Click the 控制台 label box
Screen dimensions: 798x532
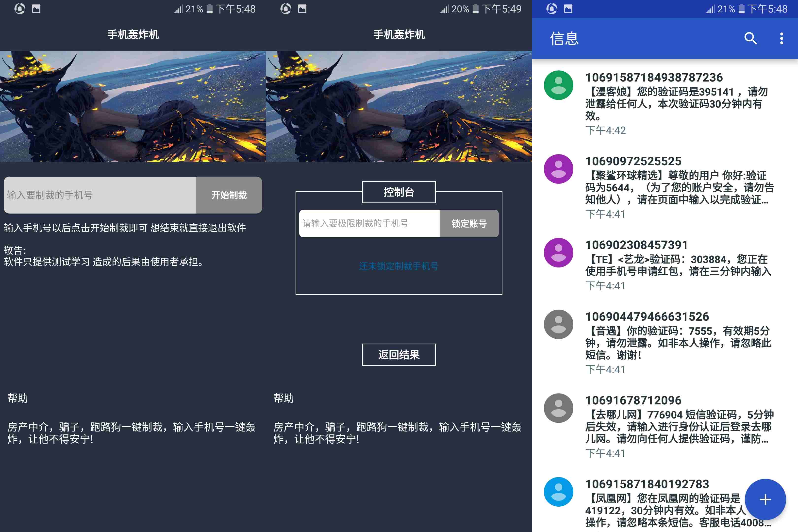point(399,192)
